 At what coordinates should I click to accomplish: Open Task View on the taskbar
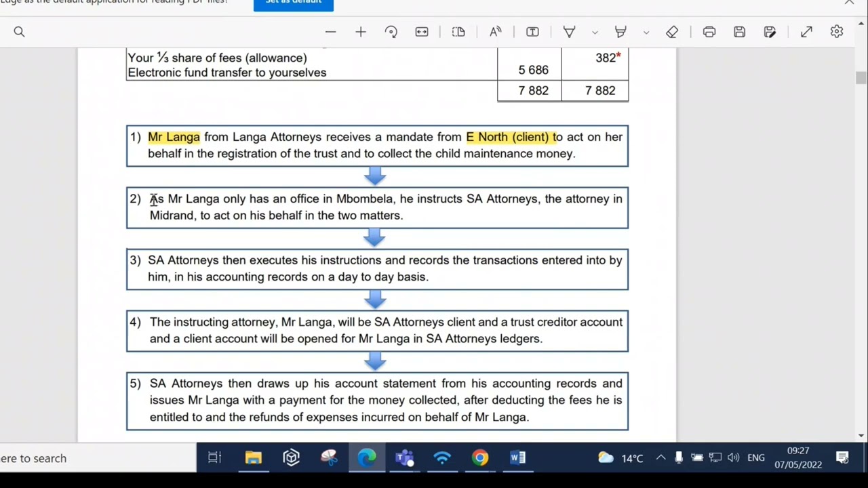click(x=214, y=458)
